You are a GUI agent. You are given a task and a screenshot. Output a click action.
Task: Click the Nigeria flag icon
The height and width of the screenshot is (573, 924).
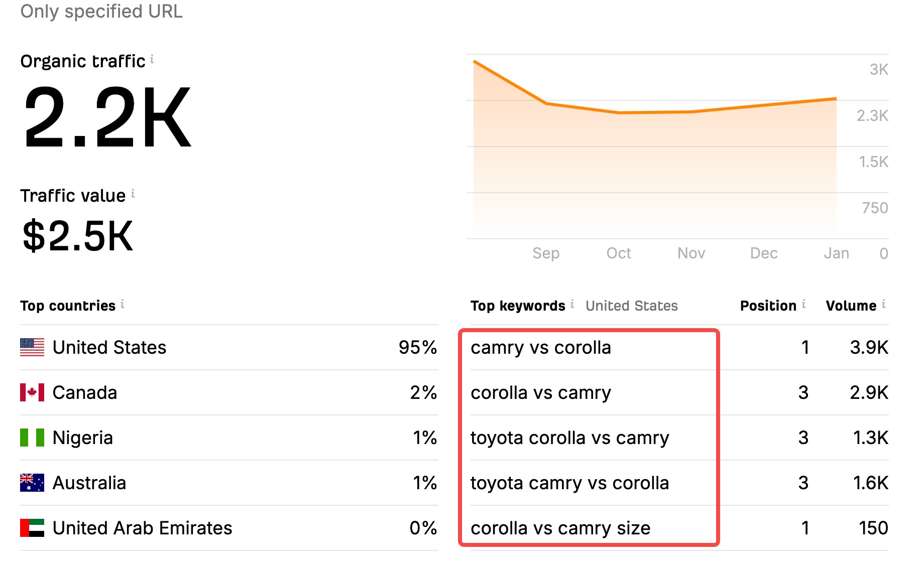click(32, 438)
